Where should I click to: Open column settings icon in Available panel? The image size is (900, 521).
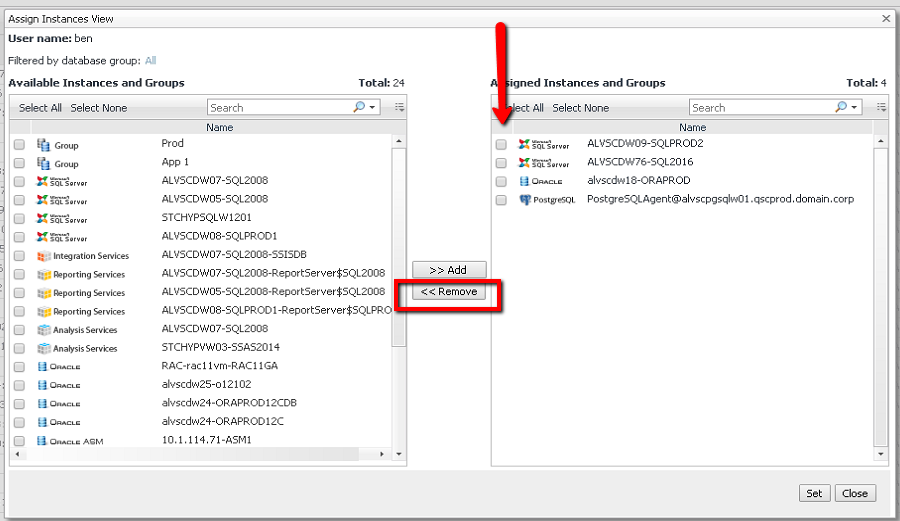[399, 107]
